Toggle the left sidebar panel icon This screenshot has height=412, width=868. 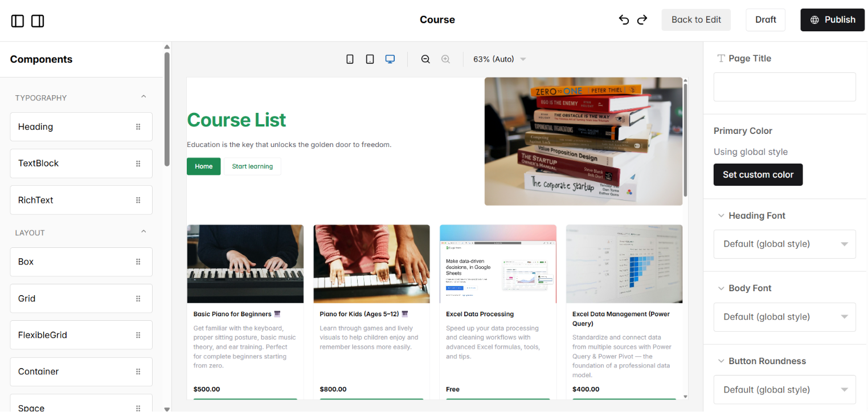click(18, 21)
